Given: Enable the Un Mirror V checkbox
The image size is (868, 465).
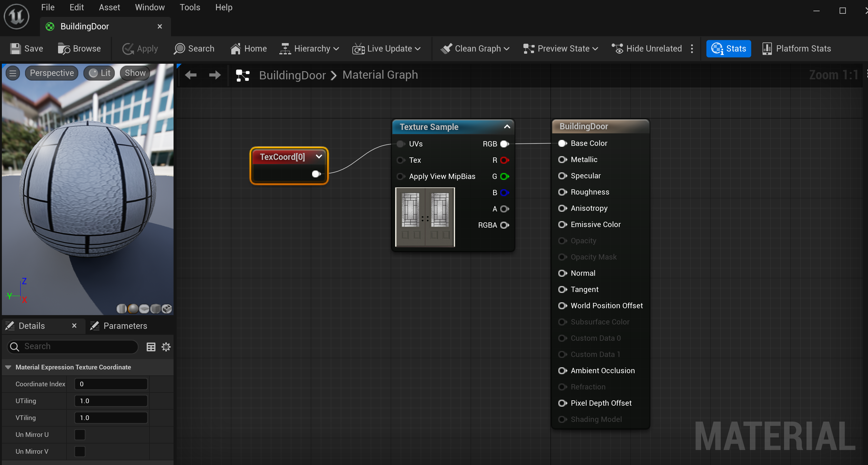Looking at the screenshot, I should 80,451.
